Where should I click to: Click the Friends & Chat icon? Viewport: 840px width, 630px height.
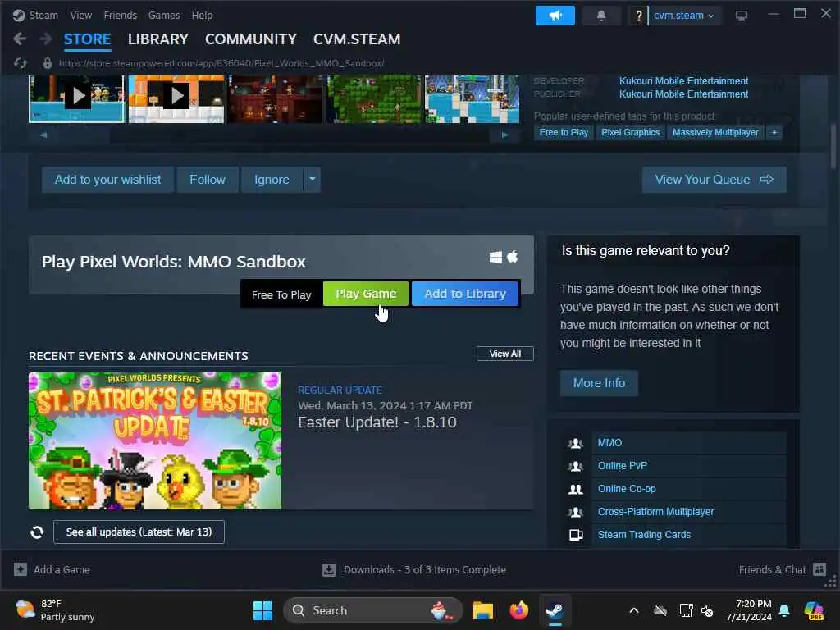click(x=819, y=569)
